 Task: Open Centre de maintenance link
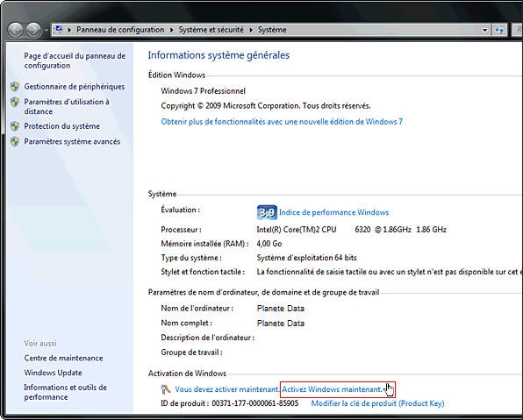[63, 358]
